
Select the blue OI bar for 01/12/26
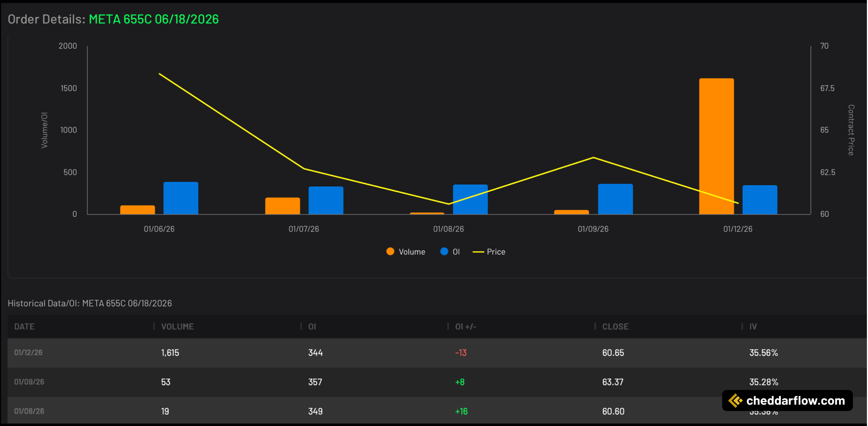760,200
